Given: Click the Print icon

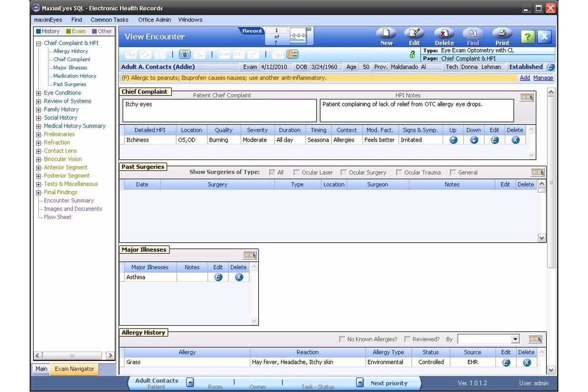Looking at the screenshot, I should point(502,34).
